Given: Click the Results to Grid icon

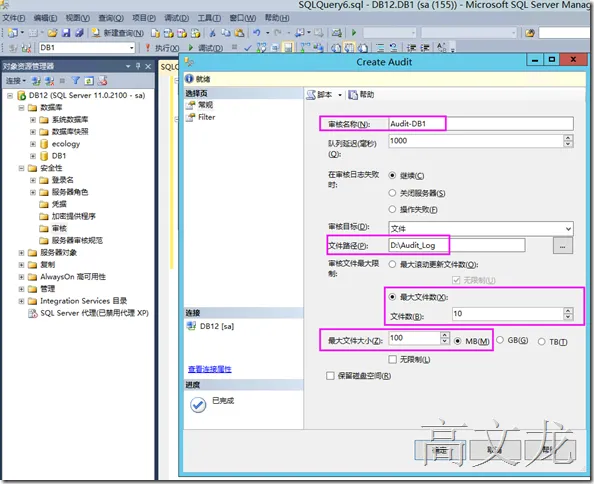Looking at the screenshot, I should (349, 48).
